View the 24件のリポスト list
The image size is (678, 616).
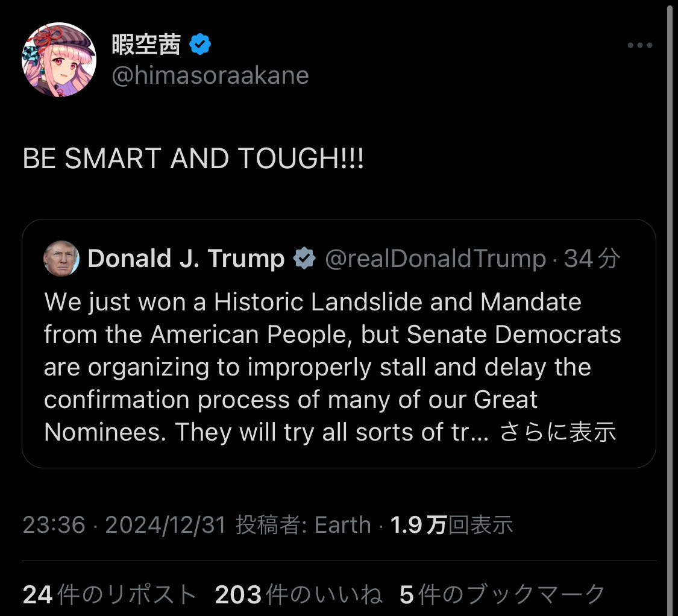[110, 594]
